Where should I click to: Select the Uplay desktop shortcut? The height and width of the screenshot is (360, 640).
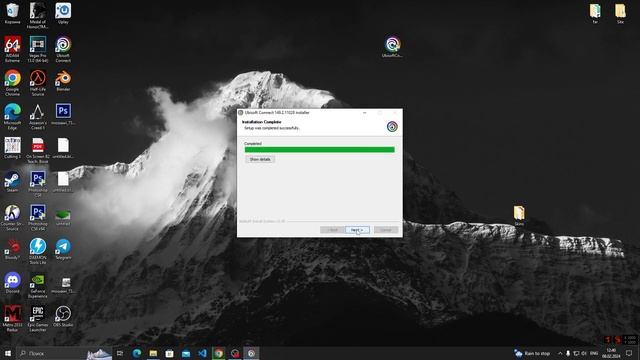click(63, 13)
